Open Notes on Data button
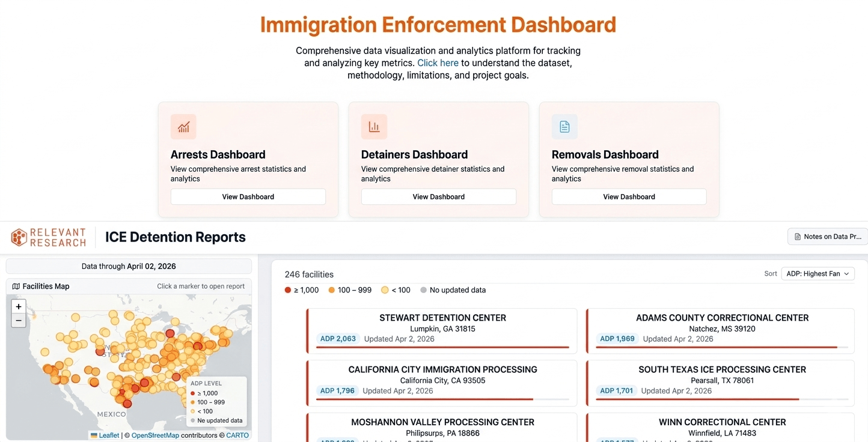This screenshot has width=868, height=442. click(828, 237)
